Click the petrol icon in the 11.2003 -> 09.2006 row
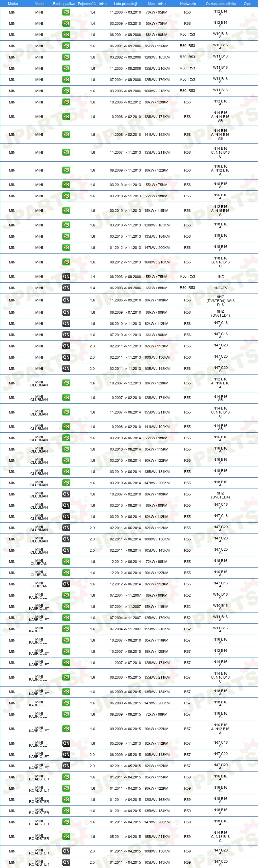 point(66,68)
